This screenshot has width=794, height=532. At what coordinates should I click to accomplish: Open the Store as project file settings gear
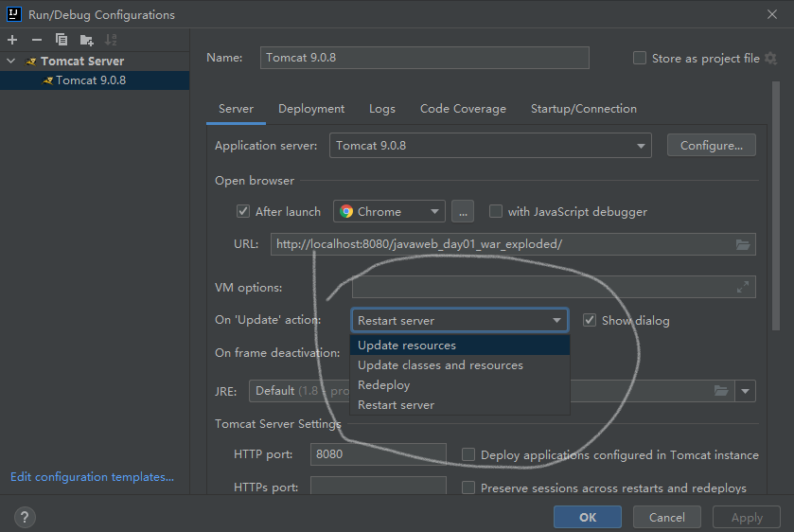(770, 59)
